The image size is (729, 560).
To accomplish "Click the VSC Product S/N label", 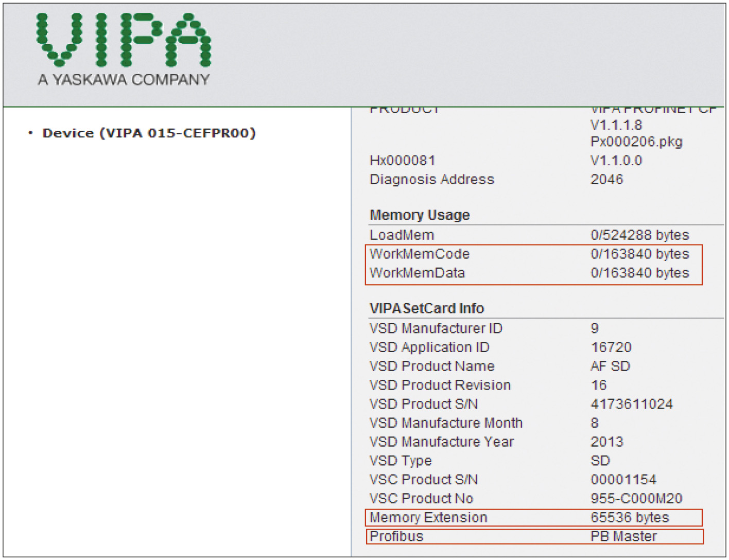I will pyautogui.click(x=424, y=480).
